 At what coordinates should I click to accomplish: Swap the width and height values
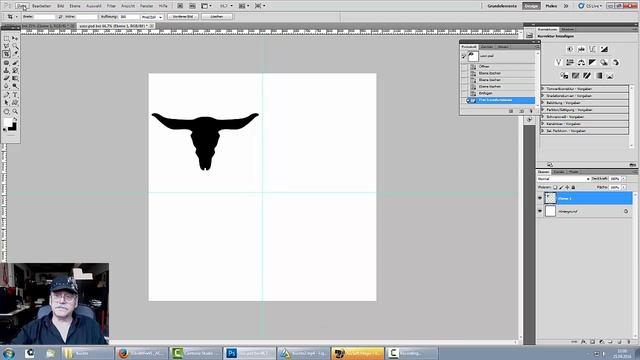tap(60, 17)
